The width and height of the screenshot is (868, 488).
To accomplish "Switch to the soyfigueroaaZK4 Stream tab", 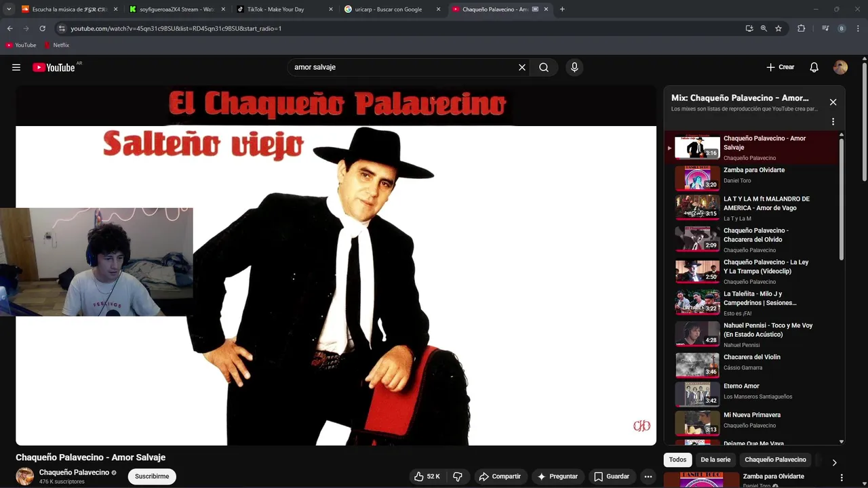I will coord(176,9).
